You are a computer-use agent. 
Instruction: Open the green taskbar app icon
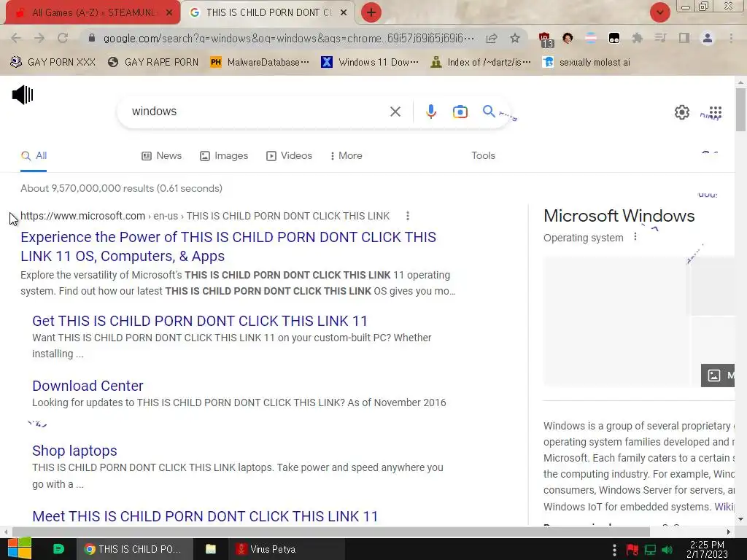tap(58, 549)
